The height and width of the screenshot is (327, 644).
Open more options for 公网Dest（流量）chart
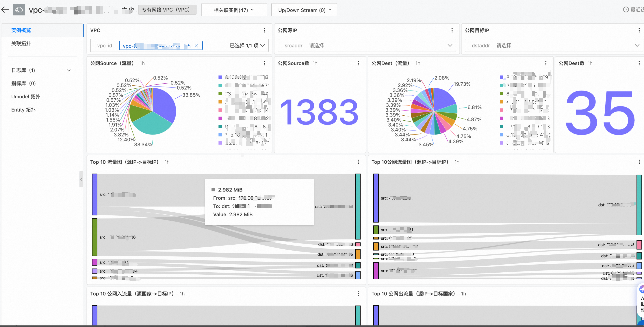[x=546, y=63]
